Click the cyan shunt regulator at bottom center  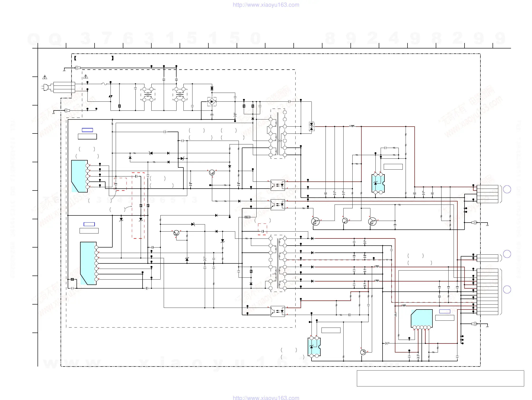click(314, 347)
